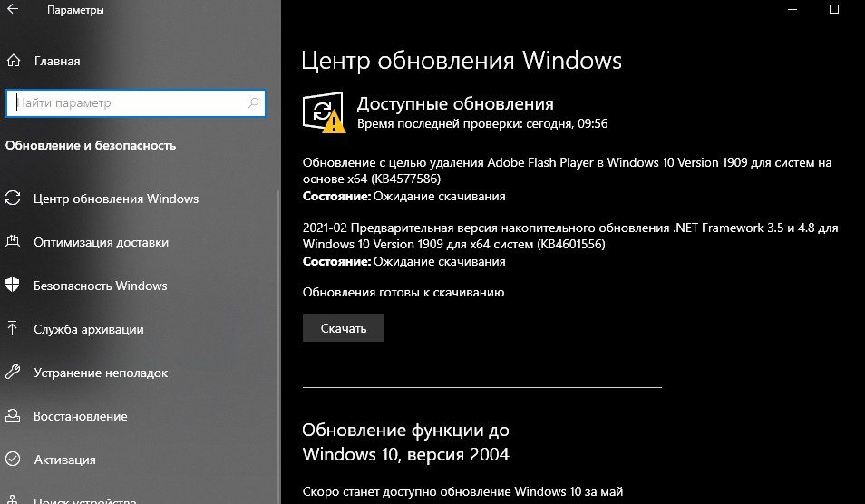Screen dimensions: 865x504
Task: Minimize the Settings window
Action: [792, 9]
